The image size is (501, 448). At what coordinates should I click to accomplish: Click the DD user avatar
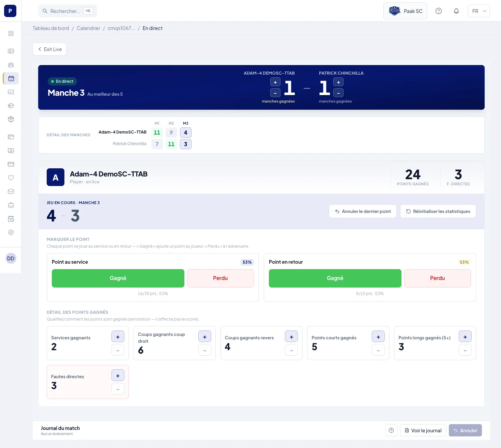click(11, 258)
